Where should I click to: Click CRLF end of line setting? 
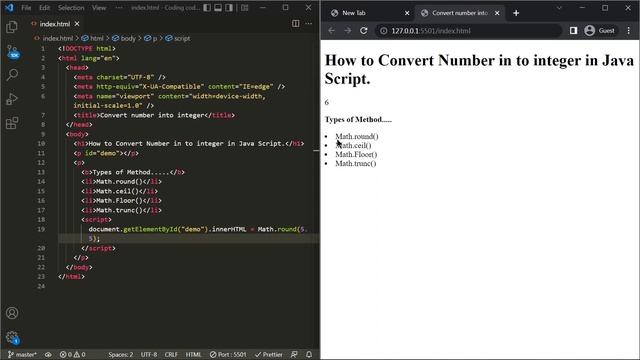point(171,355)
